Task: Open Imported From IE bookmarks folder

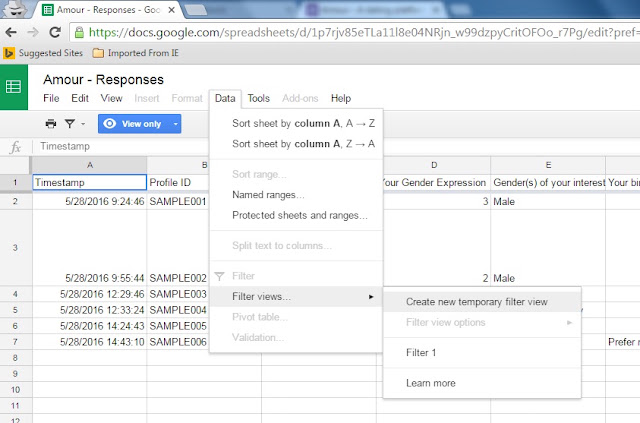Action: [136, 53]
